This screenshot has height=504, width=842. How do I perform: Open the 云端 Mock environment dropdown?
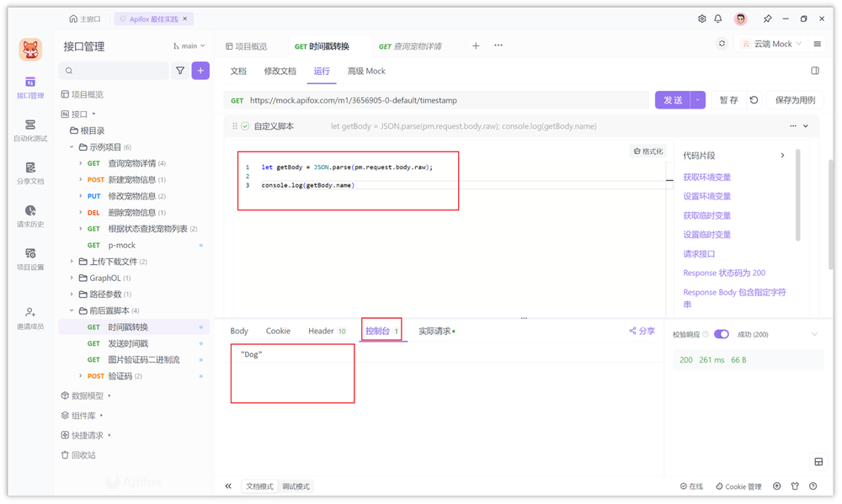pyautogui.click(x=770, y=43)
